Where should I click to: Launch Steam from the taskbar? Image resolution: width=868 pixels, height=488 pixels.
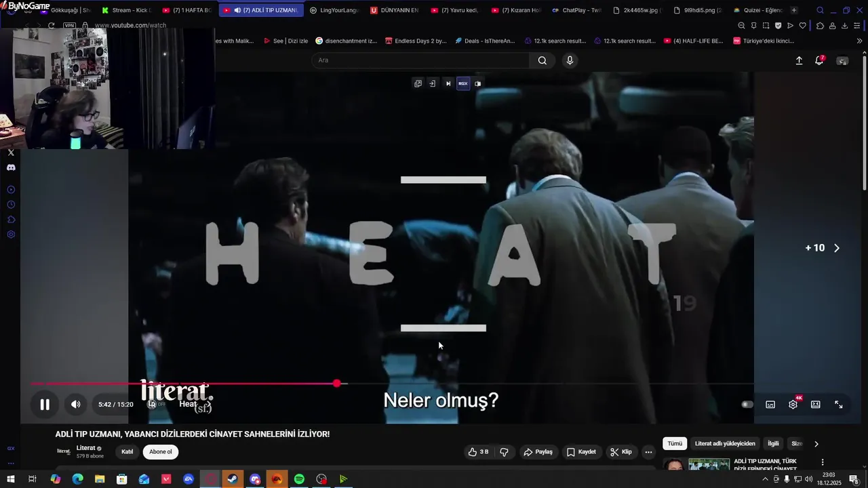coord(233,479)
